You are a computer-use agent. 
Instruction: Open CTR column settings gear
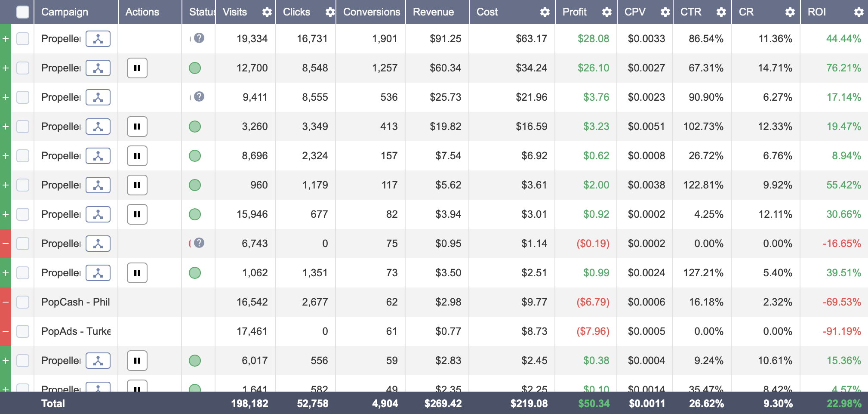[721, 12]
